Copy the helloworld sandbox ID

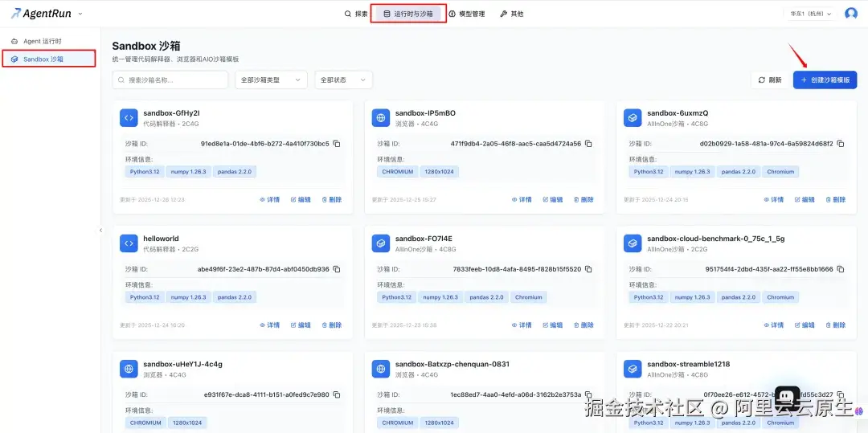pyautogui.click(x=337, y=269)
